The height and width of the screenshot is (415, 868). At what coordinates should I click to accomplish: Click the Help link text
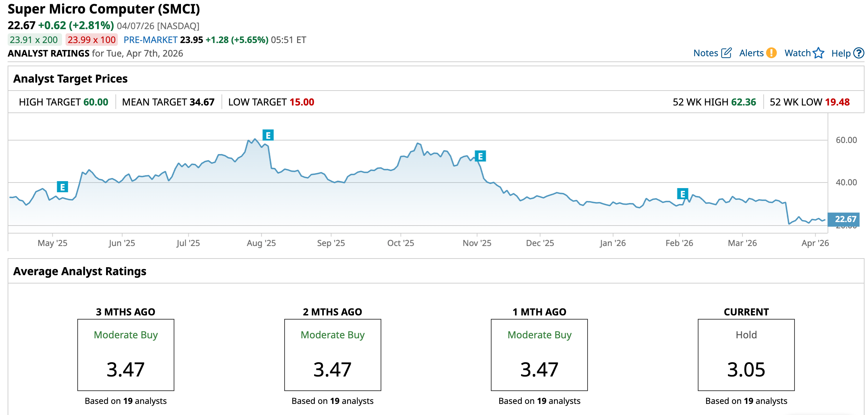pyautogui.click(x=841, y=53)
